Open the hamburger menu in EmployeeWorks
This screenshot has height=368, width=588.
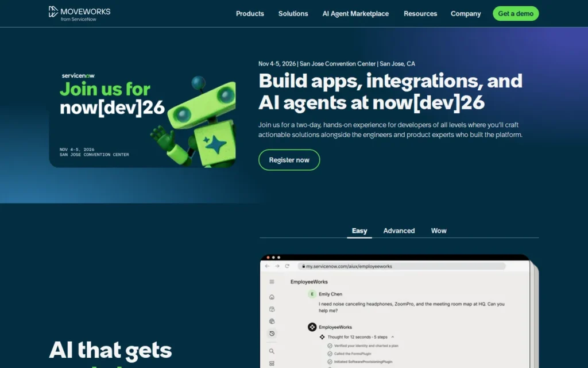pyautogui.click(x=272, y=282)
